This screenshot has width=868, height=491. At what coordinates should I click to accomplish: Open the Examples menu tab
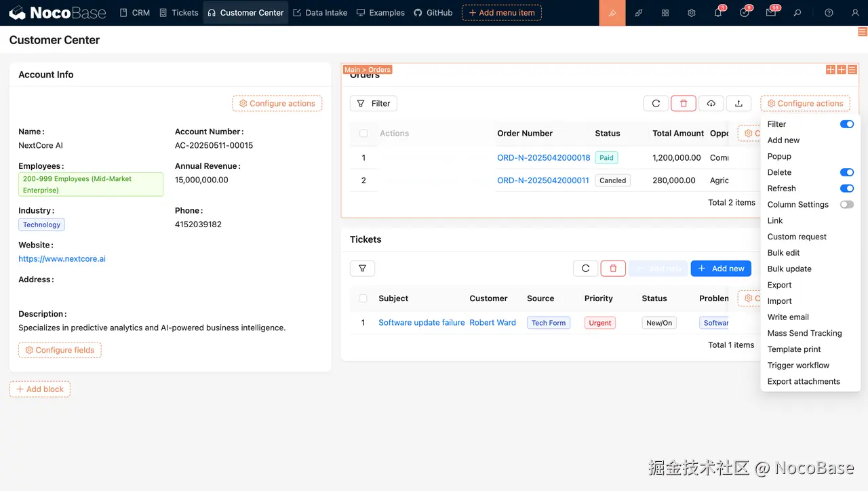(380, 13)
